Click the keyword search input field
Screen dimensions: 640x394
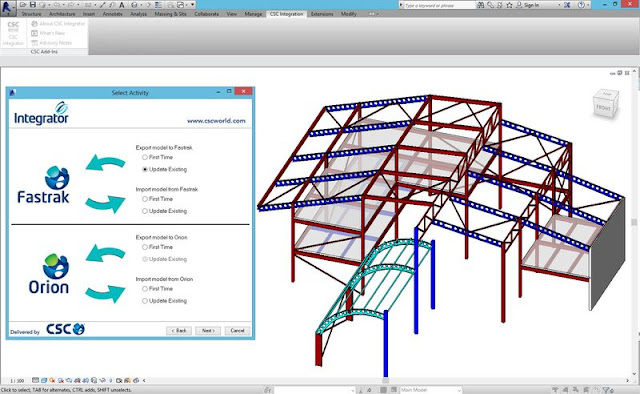coord(437,5)
